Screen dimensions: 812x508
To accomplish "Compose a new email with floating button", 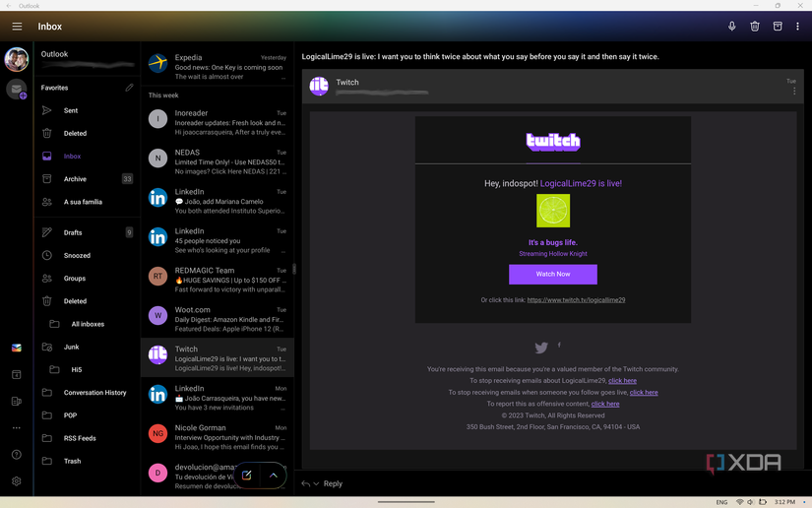I will tap(247, 475).
